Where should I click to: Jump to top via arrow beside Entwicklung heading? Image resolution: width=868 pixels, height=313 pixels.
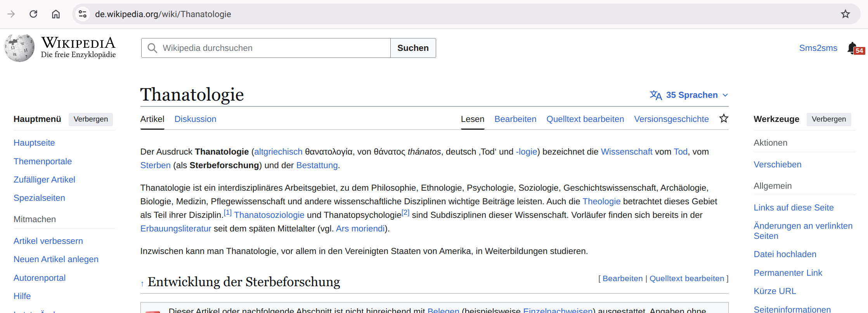click(142, 284)
